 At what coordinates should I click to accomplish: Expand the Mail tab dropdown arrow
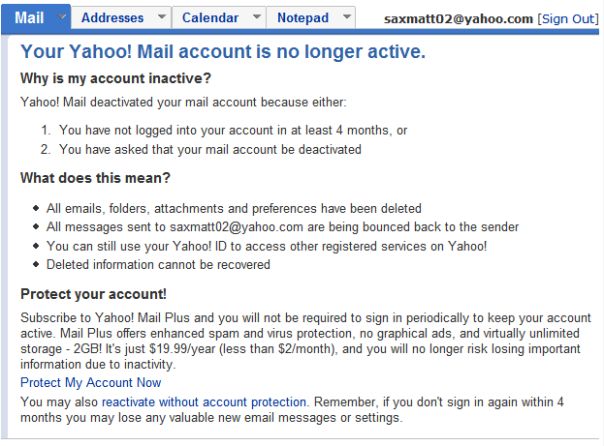[x=61, y=18]
